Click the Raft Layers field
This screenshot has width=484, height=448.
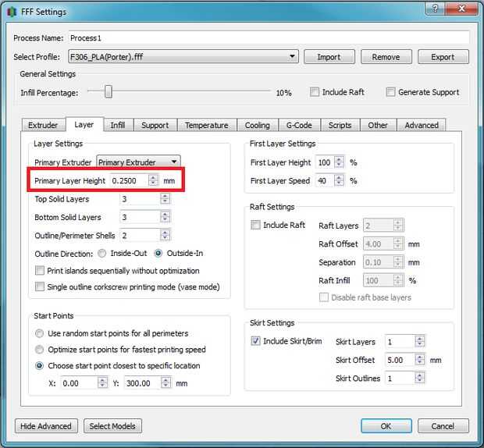(379, 226)
